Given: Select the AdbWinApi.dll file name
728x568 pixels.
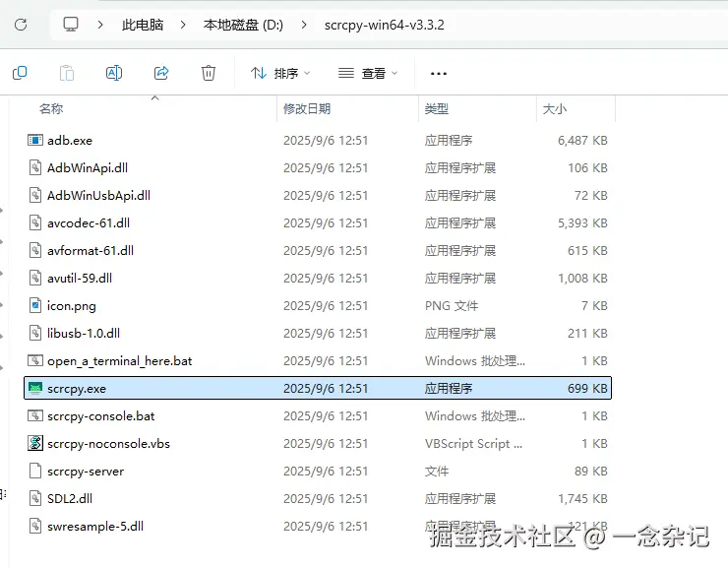Looking at the screenshot, I should [x=88, y=167].
